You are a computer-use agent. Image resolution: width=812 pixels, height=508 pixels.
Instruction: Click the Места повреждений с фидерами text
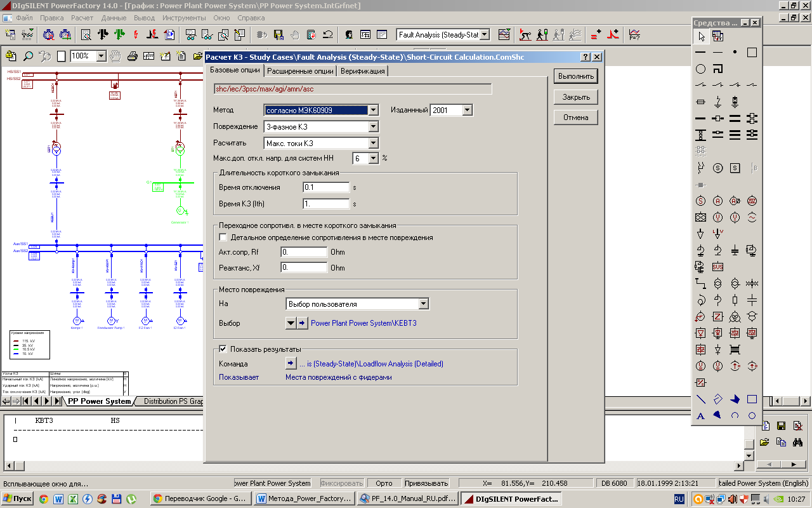pos(339,377)
